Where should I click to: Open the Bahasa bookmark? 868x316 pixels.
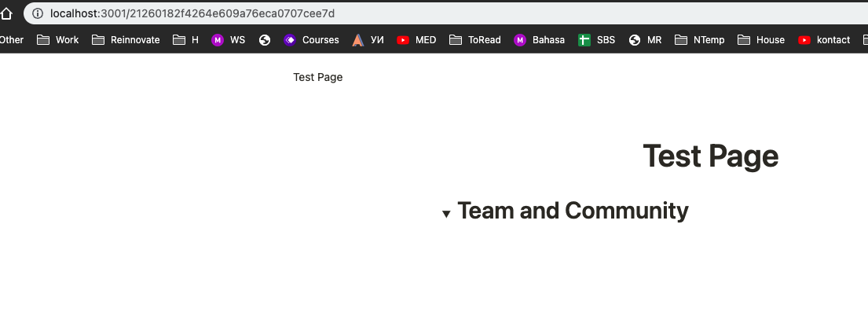click(x=539, y=40)
